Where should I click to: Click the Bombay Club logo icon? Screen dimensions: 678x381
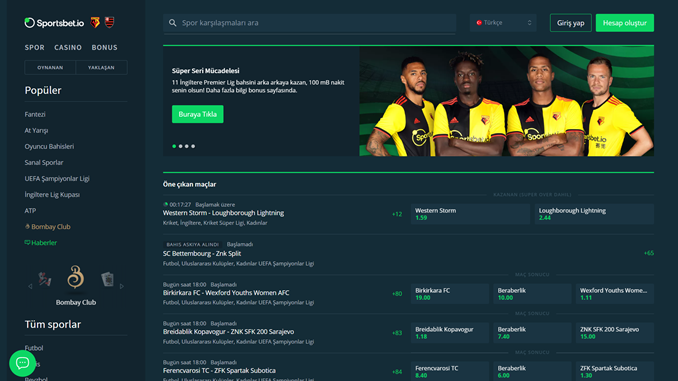(76, 277)
